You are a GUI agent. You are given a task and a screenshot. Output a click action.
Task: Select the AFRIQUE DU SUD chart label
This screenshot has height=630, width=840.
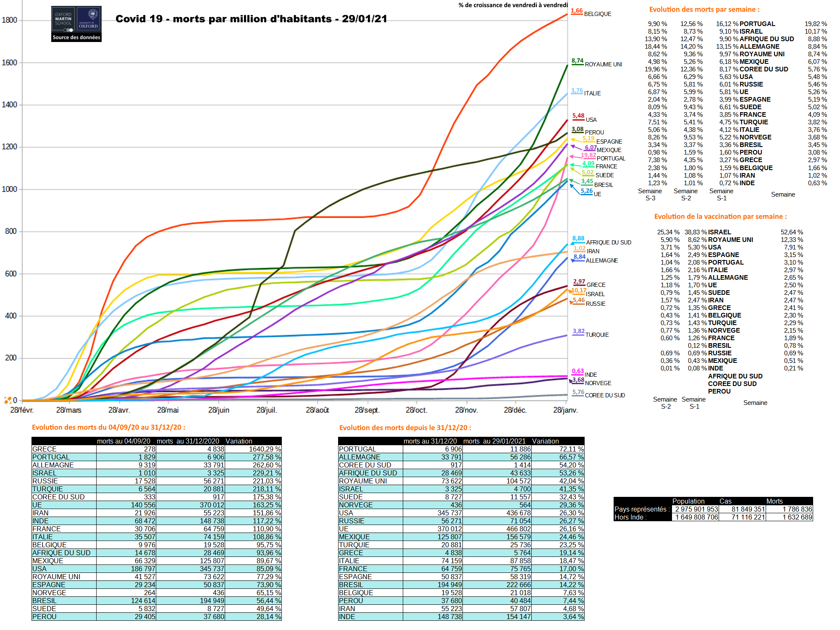tap(608, 242)
